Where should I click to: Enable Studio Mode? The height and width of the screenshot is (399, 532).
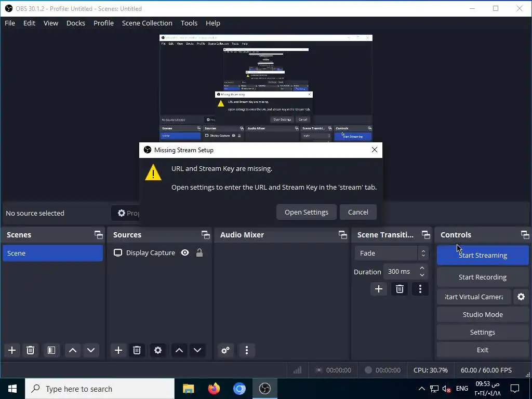pos(483,314)
